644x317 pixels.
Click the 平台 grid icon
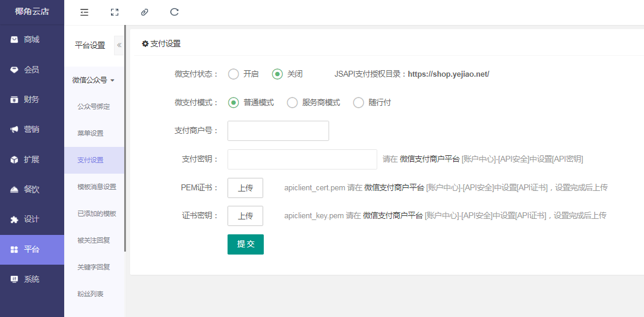click(14, 250)
